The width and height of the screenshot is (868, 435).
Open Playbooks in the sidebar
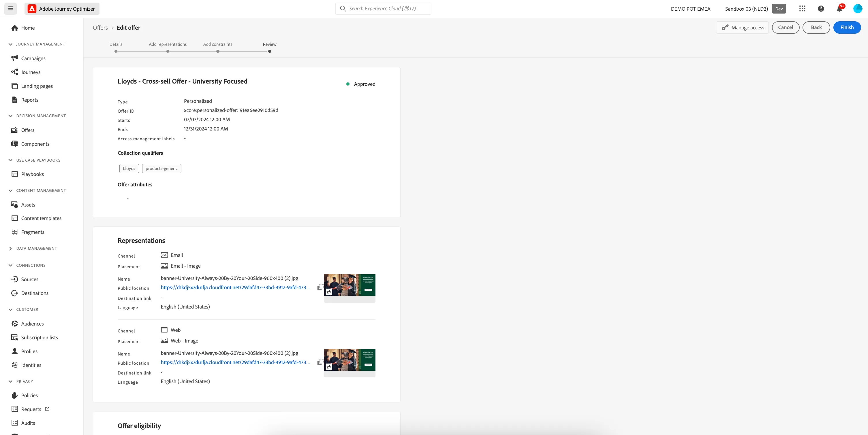[x=27, y=174]
